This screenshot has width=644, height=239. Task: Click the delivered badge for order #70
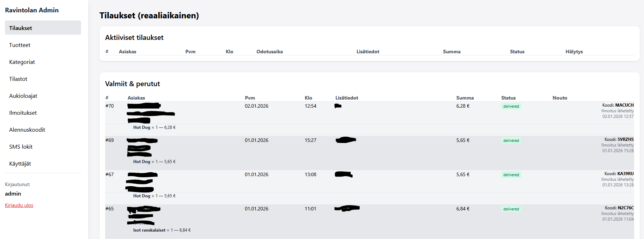511,106
